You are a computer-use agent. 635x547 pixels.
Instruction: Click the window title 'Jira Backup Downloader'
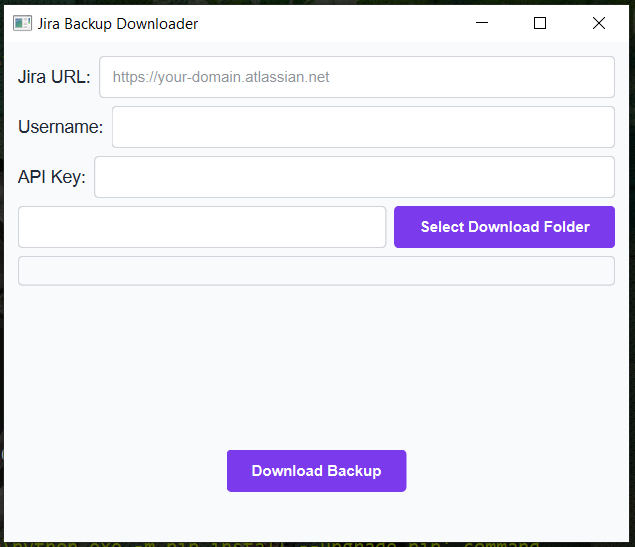pos(118,24)
